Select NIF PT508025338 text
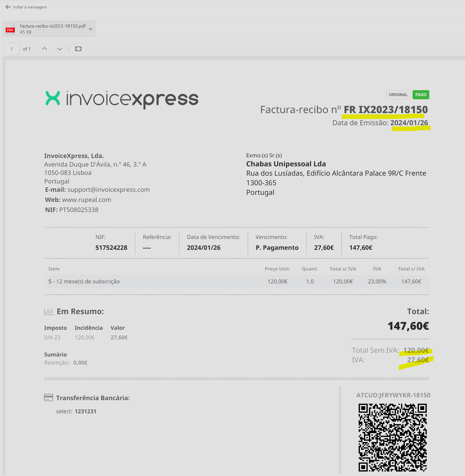This screenshot has width=465, height=476. click(72, 210)
